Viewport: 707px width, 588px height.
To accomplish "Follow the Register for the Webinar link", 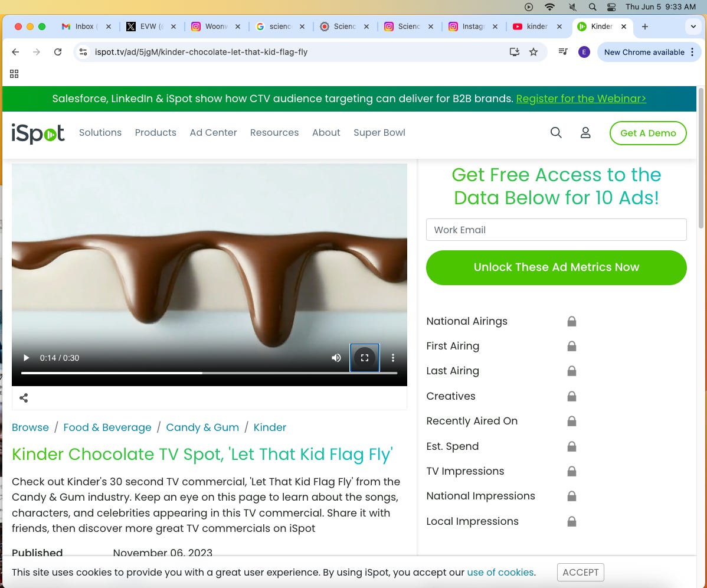I will click(x=581, y=99).
